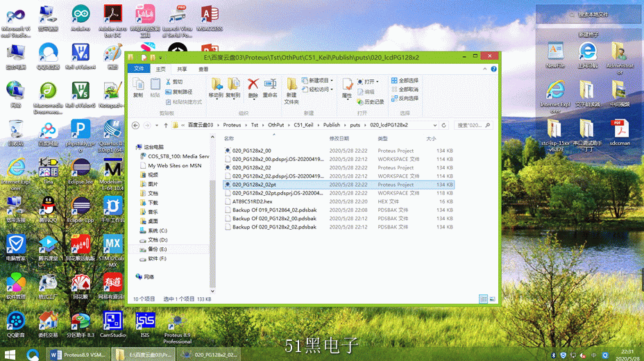The width and height of the screenshot is (644, 361).
Task: Collapse the ribbon with the chevron arrow
Action: click(485, 69)
